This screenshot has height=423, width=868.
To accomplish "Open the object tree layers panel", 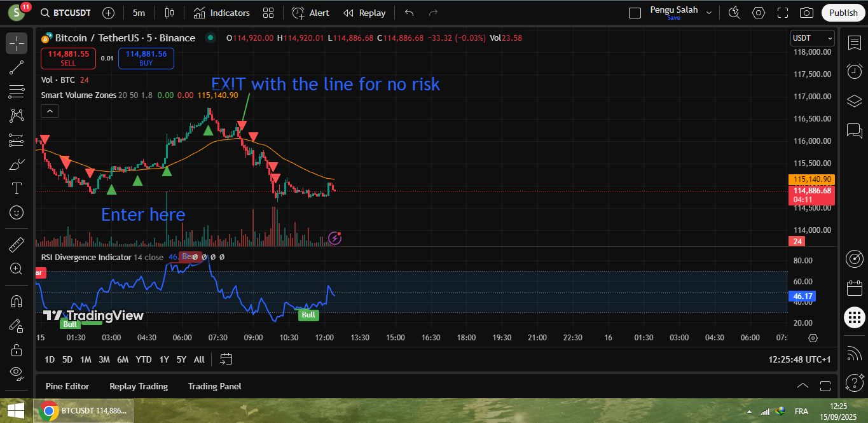I will (x=855, y=101).
